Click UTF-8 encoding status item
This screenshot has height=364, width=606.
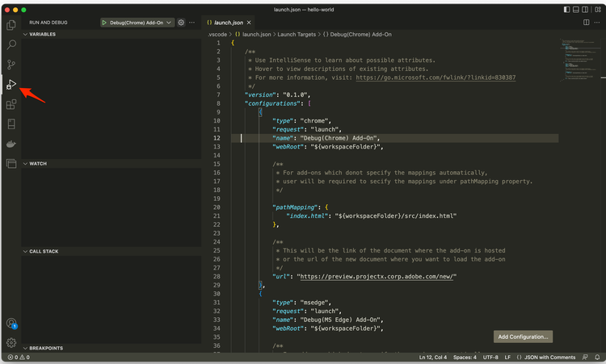pos(490,358)
